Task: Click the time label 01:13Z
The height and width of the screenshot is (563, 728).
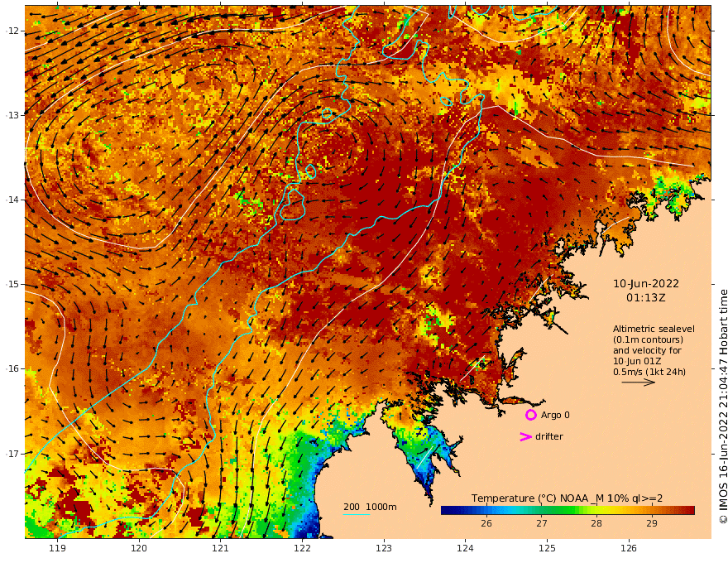Action: tap(646, 298)
